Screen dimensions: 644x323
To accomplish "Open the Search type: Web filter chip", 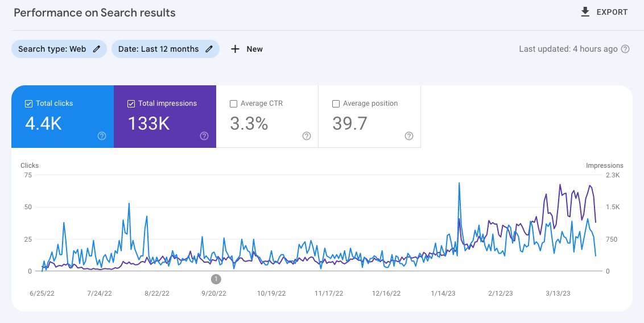I will coord(59,49).
